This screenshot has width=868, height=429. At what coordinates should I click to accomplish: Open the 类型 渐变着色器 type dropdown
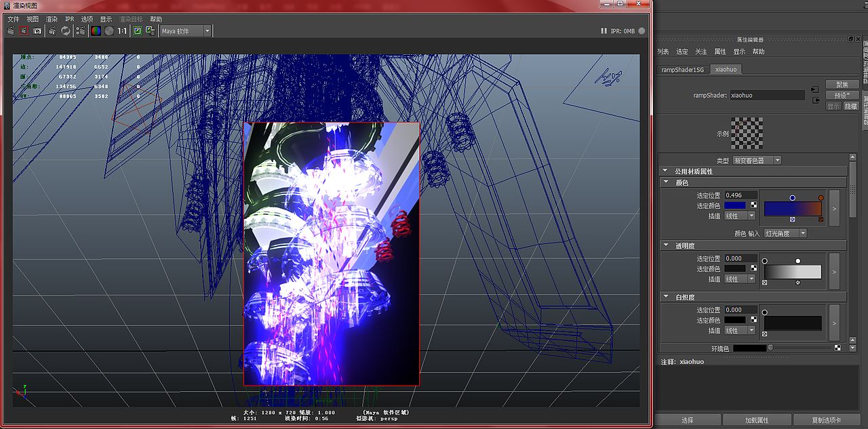click(757, 161)
